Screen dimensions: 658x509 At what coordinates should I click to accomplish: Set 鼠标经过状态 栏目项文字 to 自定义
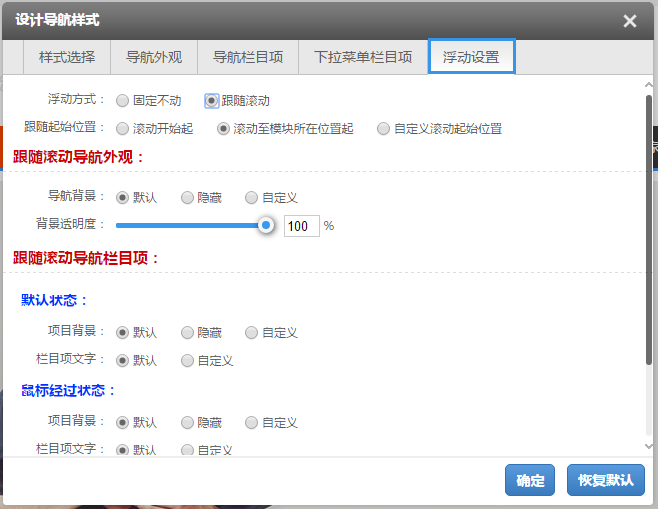pos(187,450)
